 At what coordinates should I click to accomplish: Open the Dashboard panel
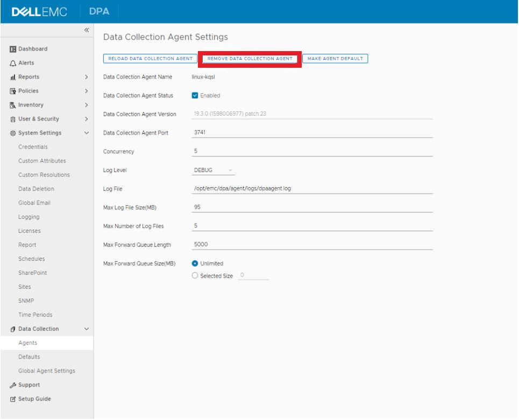tap(12, 48)
